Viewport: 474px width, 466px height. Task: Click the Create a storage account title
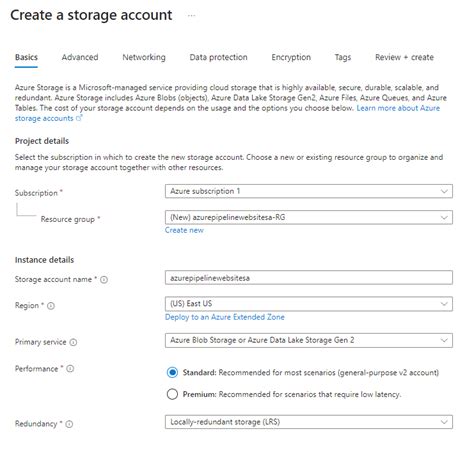pyautogui.click(x=91, y=15)
